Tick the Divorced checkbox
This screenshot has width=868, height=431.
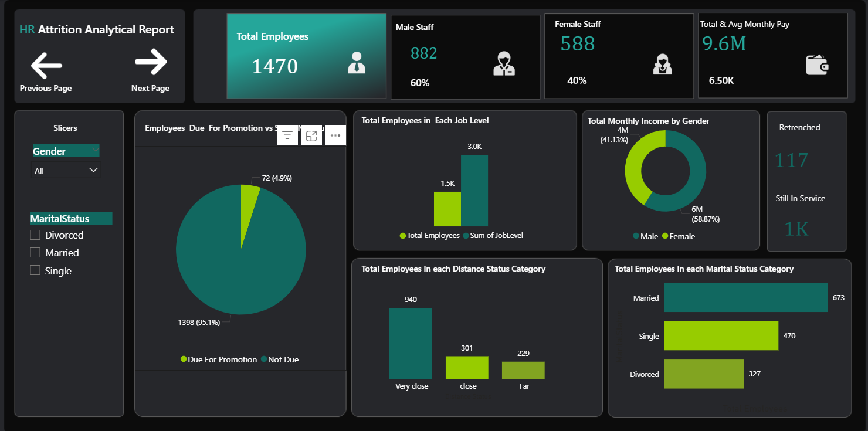[35, 235]
